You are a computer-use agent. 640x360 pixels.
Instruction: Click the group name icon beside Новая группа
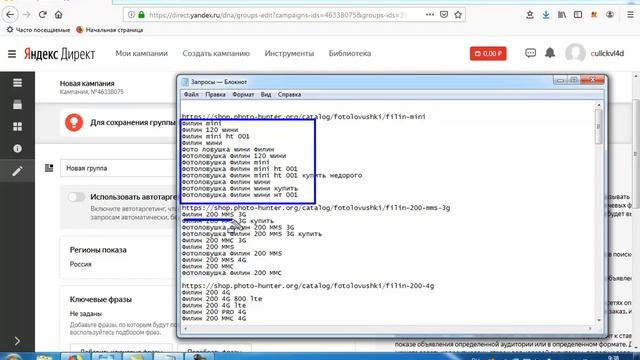[x=49, y=168]
